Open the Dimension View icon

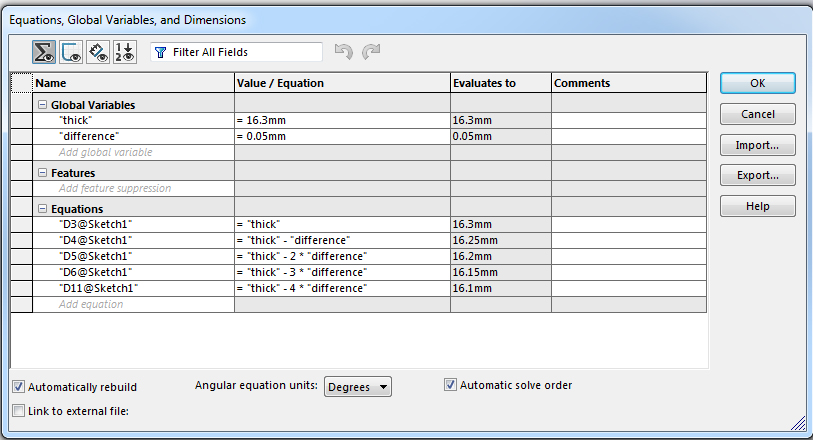point(98,51)
